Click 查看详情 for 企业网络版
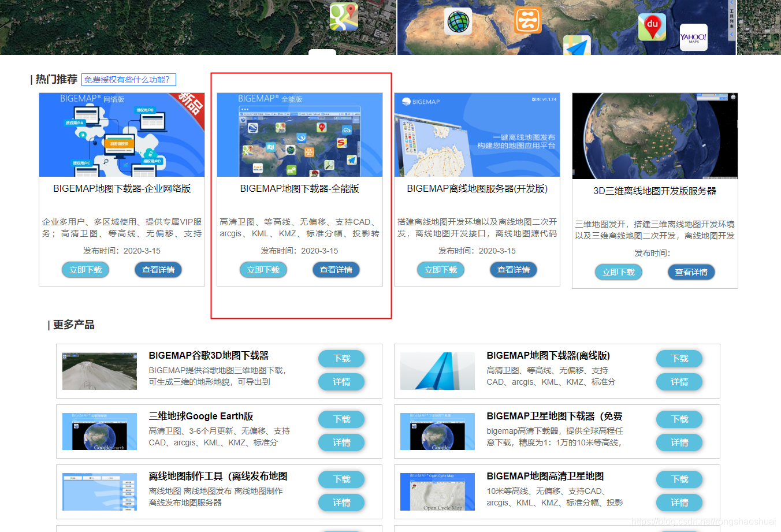The image size is (781, 532). (158, 270)
